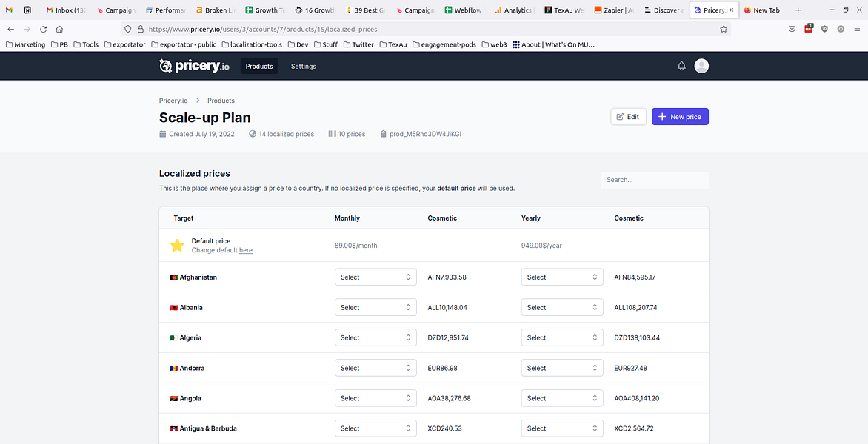Viewport: 868px width, 444px height.
Task: Open the localization-tools bookmarks folder
Action: point(252,44)
